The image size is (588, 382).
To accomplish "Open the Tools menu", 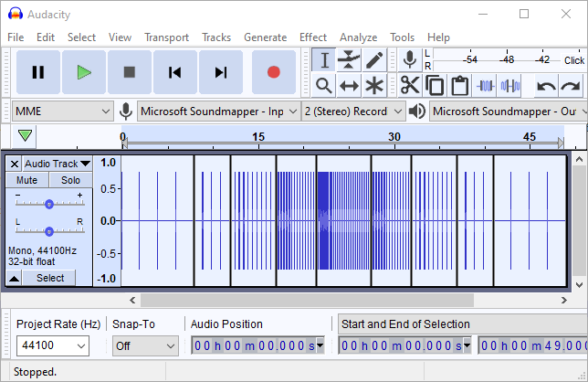I will pyautogui.click(x=402, y=37).
